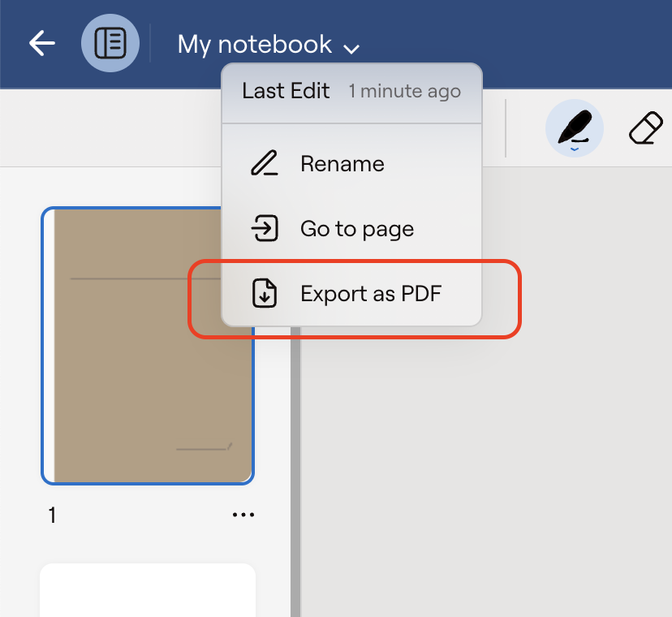The height and width of the screenshot is (617, 672).
Task: Toggle the page sidebar panel icon
Action: pyautogui.click(x=110, y=44)
